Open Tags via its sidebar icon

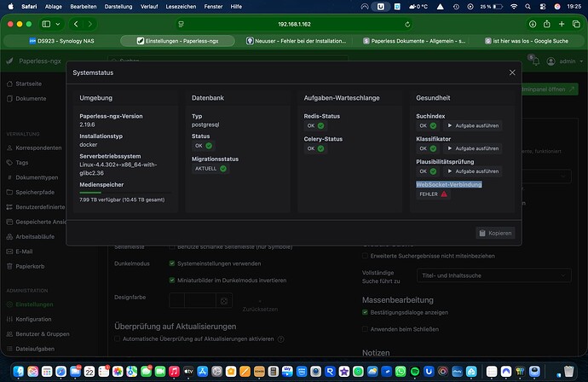pyautogui.click(x=9, y=163)
